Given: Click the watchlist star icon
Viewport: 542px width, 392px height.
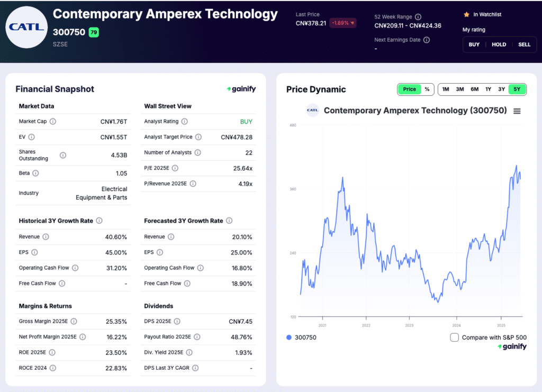Looking at the screenshot, I should [466, 15].
